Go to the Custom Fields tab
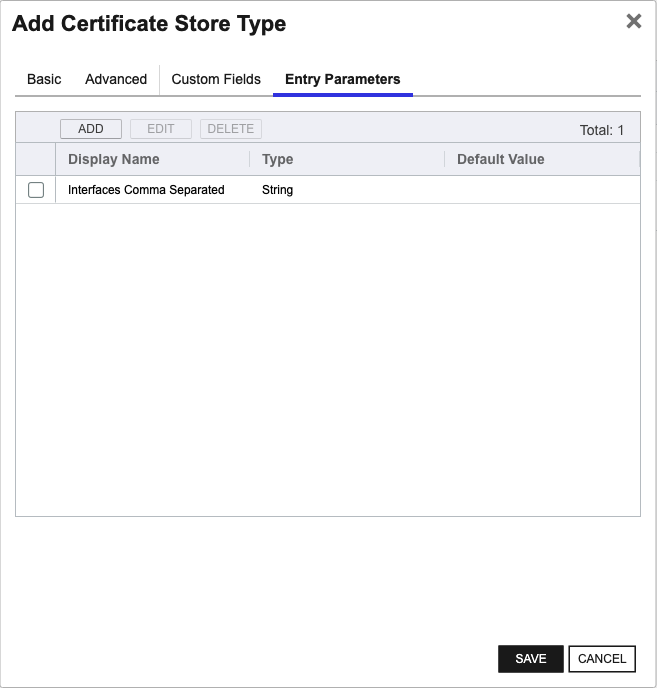 [x=216, y=79]
